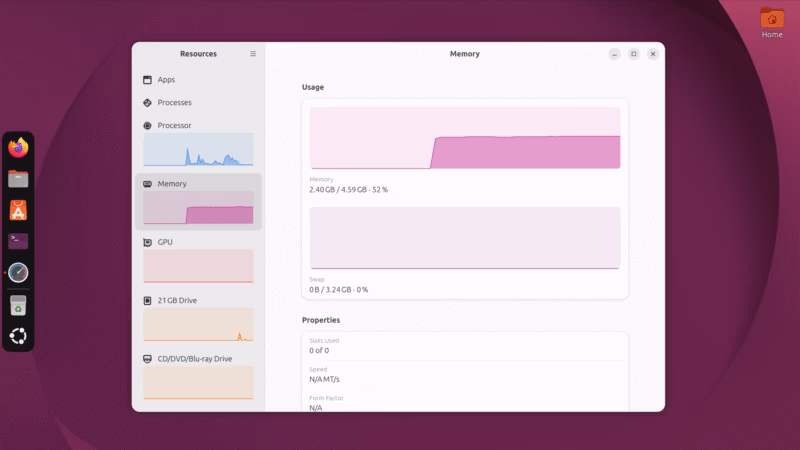
Task: Click the Processor chip icon
Action: point(147,126)
